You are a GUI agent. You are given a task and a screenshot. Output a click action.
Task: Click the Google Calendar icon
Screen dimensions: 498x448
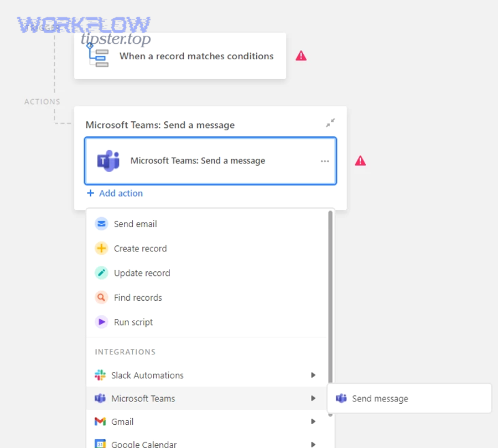(100, 444)
